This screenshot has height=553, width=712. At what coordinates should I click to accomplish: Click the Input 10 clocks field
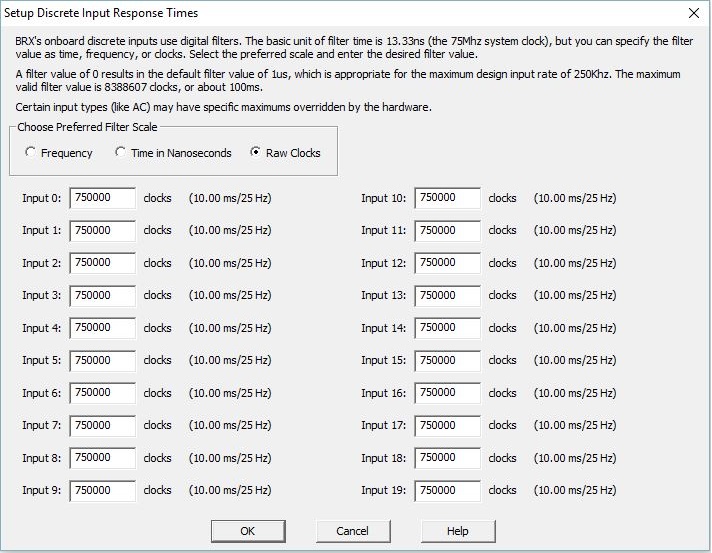point(447,198)
